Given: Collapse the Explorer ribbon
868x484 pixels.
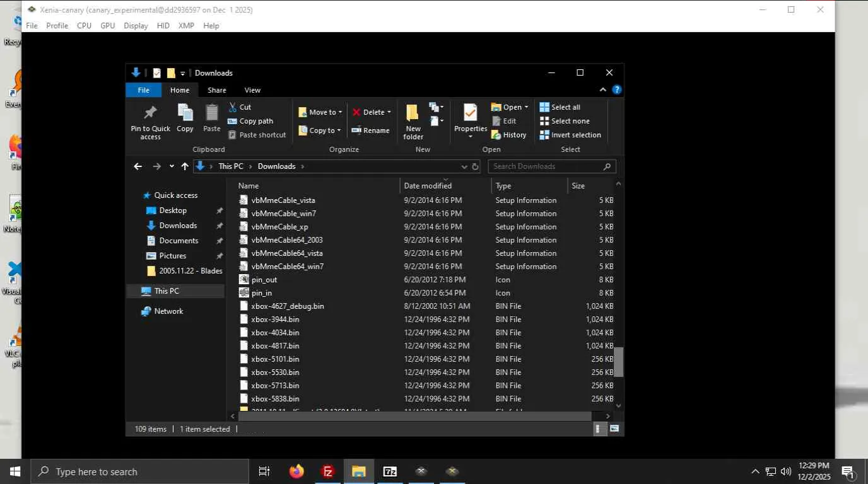Looking at the screenshot, I should tap(602, 90).
